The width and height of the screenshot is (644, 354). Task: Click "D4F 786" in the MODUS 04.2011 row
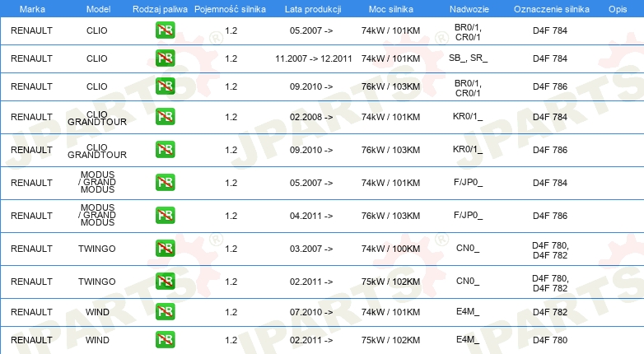(x=550, y=216)
